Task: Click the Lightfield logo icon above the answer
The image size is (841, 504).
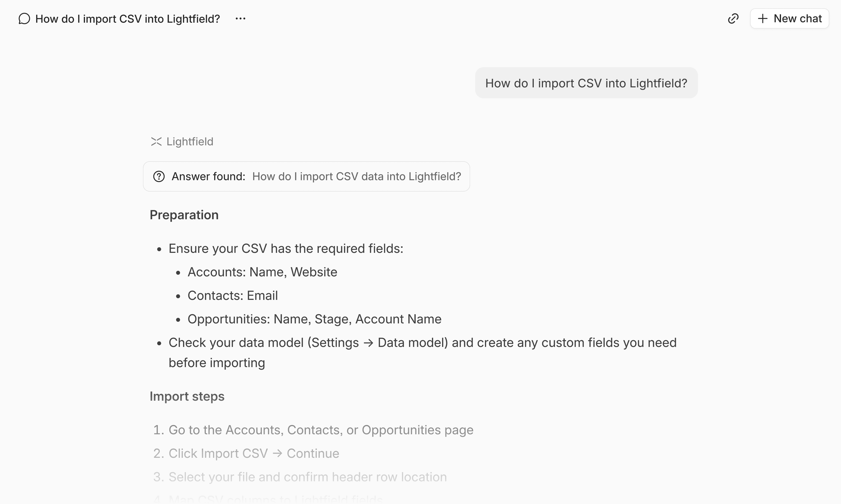Action: click(x=156, y=142)
